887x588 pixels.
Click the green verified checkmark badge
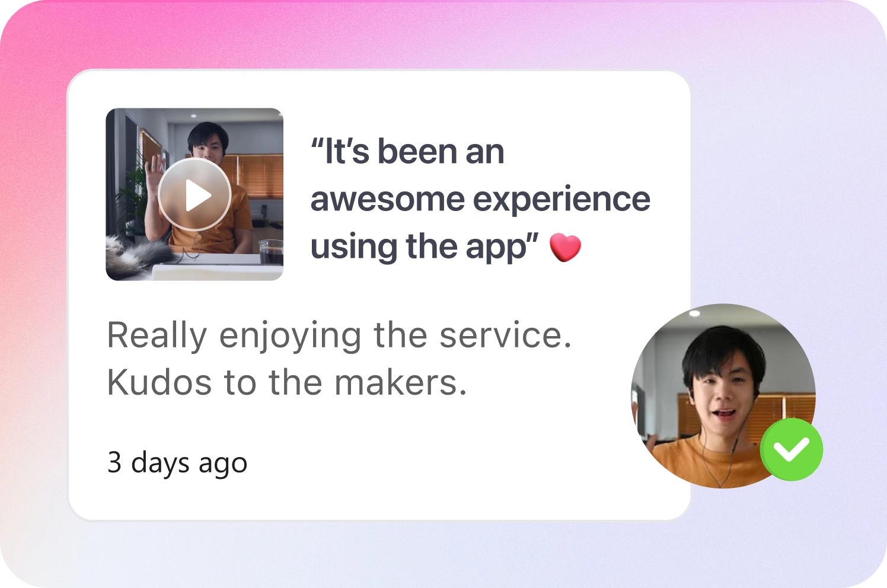792,449
